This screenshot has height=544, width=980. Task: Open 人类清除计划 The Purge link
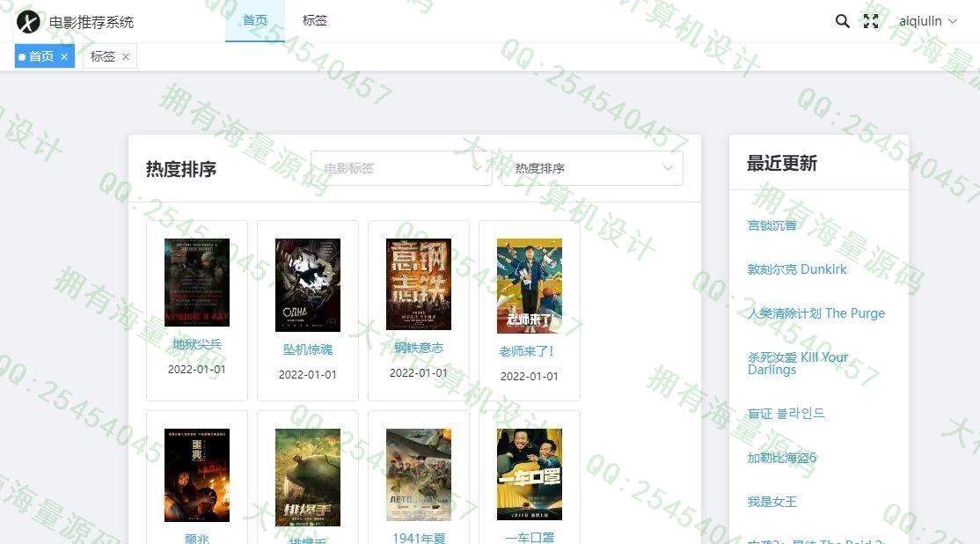816,313
